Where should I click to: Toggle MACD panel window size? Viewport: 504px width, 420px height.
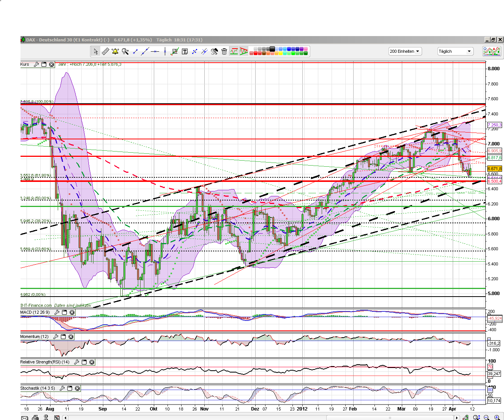click(64, 313)
